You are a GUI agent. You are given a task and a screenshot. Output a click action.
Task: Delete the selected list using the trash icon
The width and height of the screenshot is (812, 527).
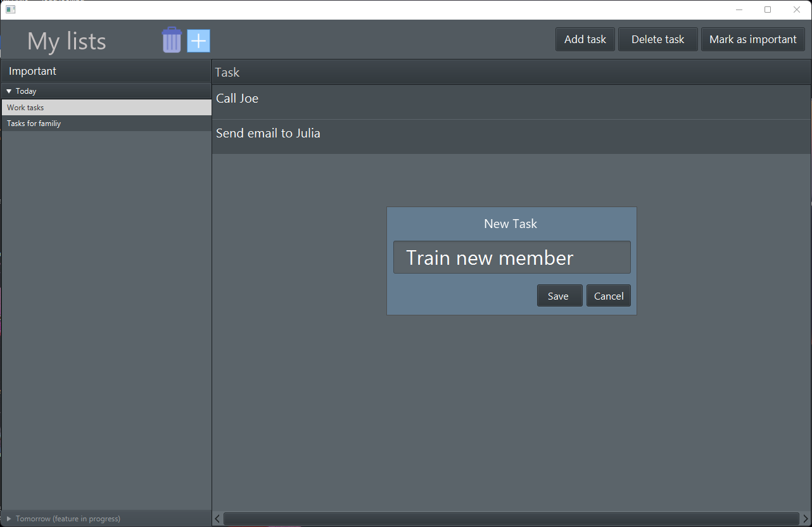[x=172, y=39]
